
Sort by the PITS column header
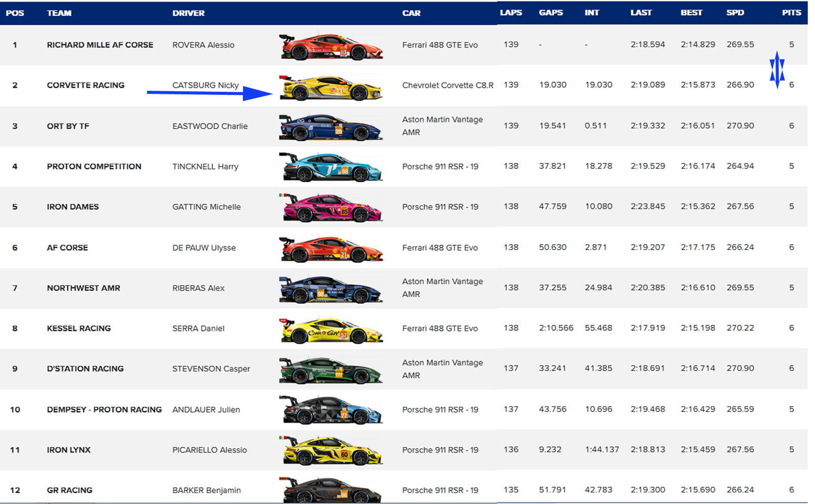pos(791,13)
